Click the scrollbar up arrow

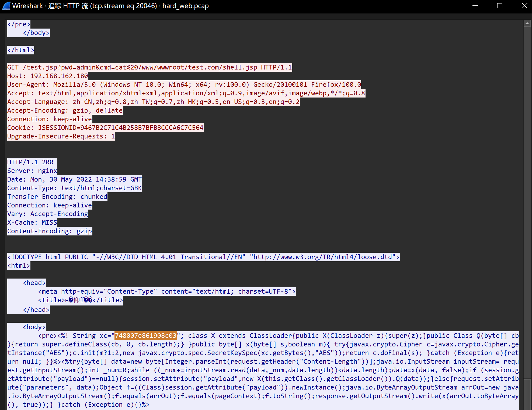527,23
